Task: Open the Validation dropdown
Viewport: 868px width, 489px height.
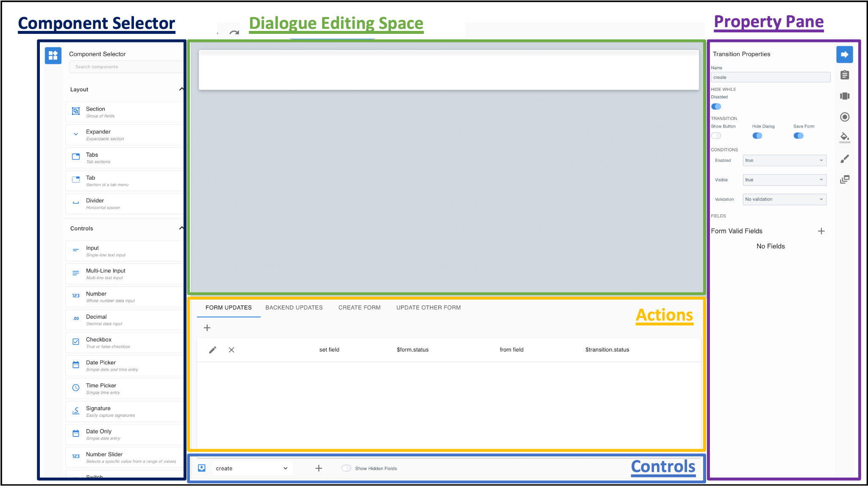Action: (x=784, y=199)
